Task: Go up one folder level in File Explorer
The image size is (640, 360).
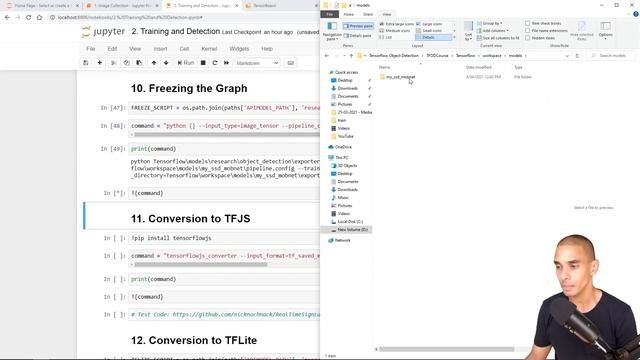Action: point(351,56)
